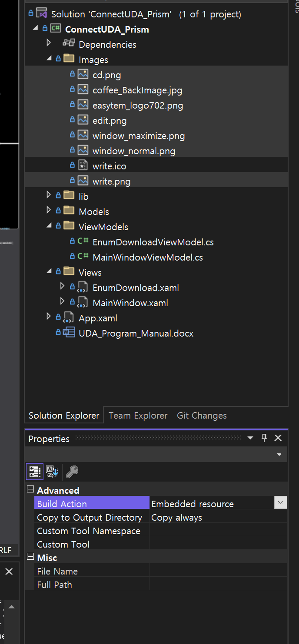The image size is (299, 644).
Task: Click the Visual Studio solution icon
Action: (41, 13)
